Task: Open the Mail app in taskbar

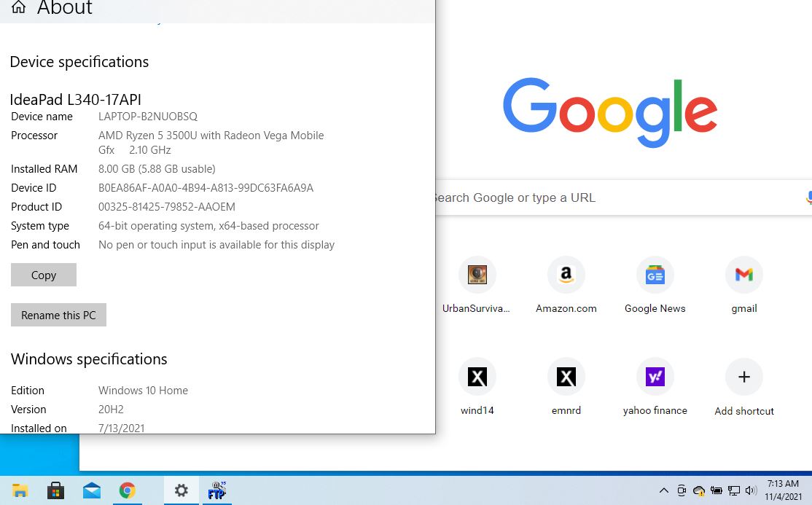Action: (x=92, y=490)
